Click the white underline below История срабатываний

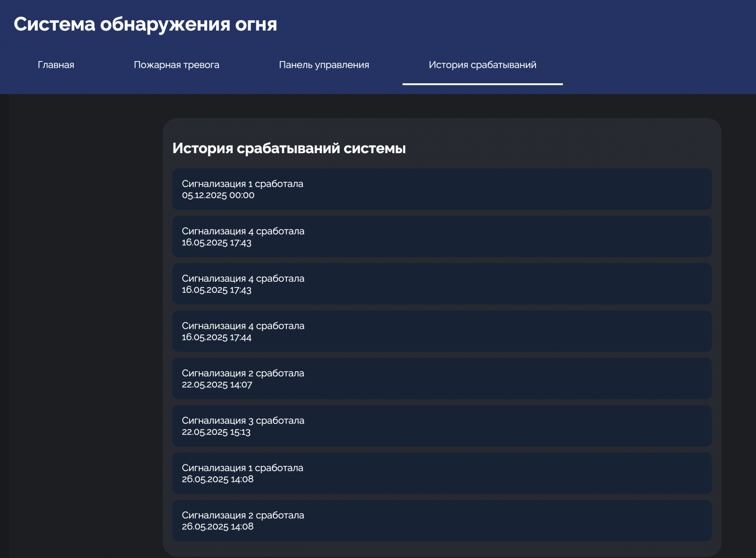(482, 84)
